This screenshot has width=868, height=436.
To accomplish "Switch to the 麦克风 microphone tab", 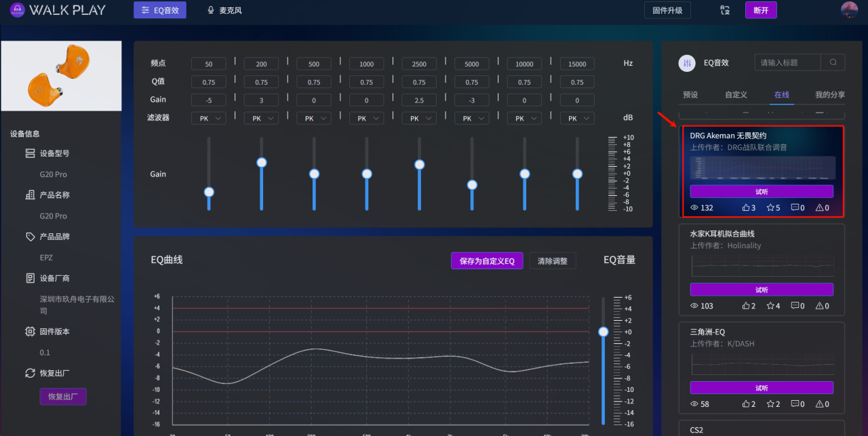I will click(224, 10).
